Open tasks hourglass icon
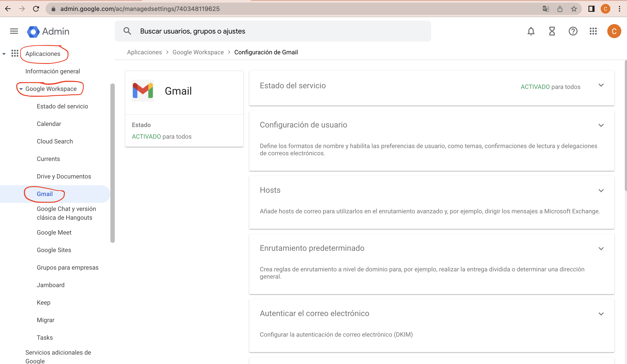Viewport: 627px width, 364px height. [x=552, y=31]
